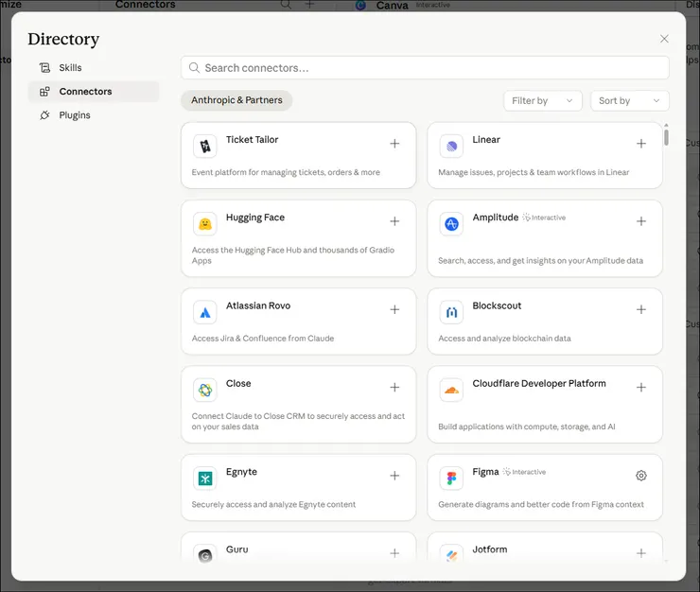Screen dimensions: 700x592
Task: Add the Atlassian Rovo connector
Action: pyautogui.click(x=394, y=310)
